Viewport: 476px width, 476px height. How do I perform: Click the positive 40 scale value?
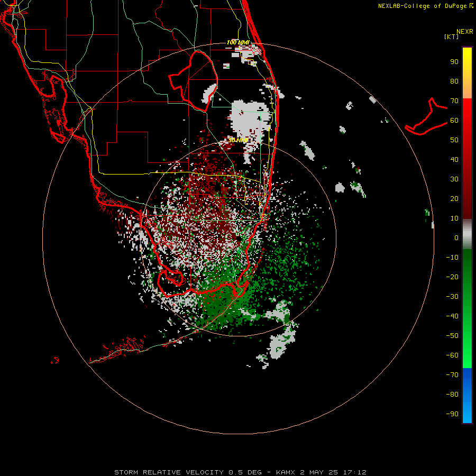[x=454, y=160]
